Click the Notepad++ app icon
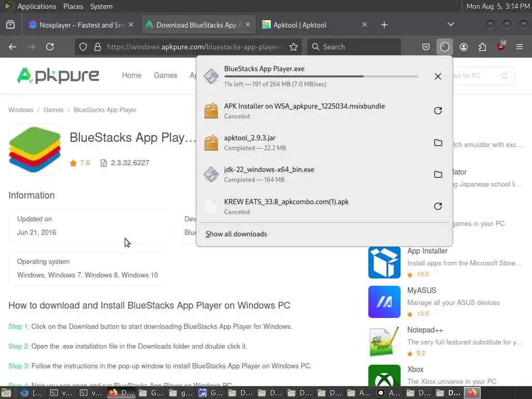Screen dimensions: 532x399 (x=384, y=341)
